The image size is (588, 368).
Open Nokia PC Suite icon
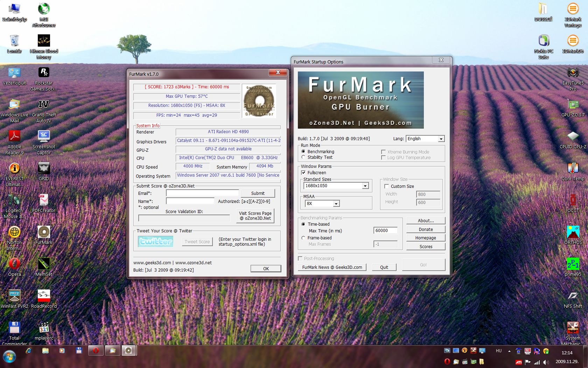(544, 46)
